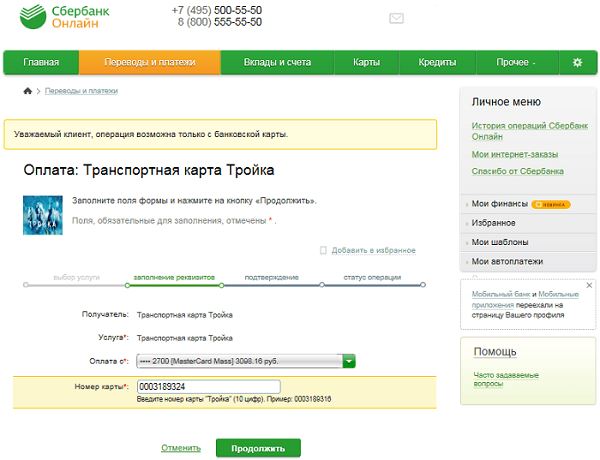Click the 'Мобильные приложения' link
Image resolution: width=600 pixels, height=460 pixels.
click(525, 300)
